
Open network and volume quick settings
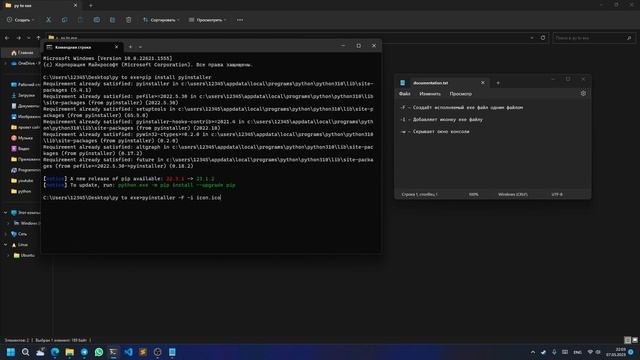tap(594, 352)
